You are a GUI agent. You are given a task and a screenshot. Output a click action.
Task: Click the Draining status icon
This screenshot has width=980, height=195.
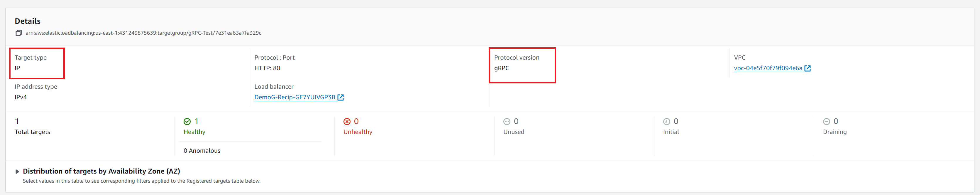click(826, 122)
